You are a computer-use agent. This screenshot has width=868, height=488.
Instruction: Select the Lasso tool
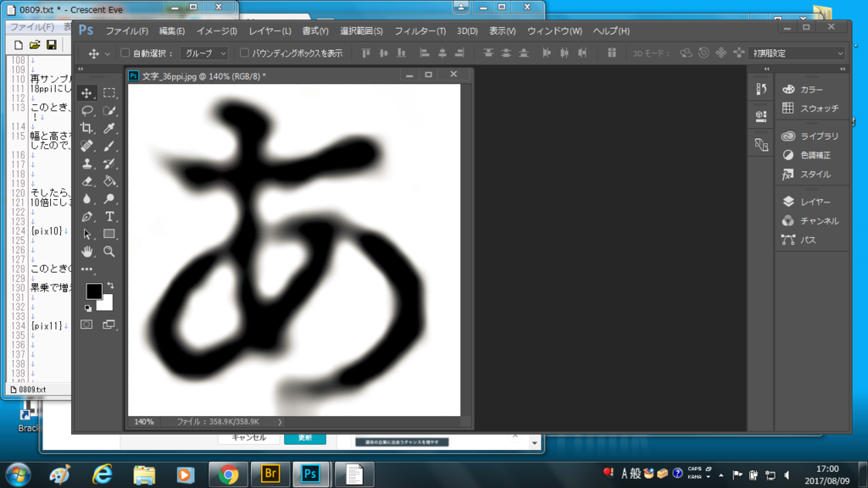pos(87,111)
